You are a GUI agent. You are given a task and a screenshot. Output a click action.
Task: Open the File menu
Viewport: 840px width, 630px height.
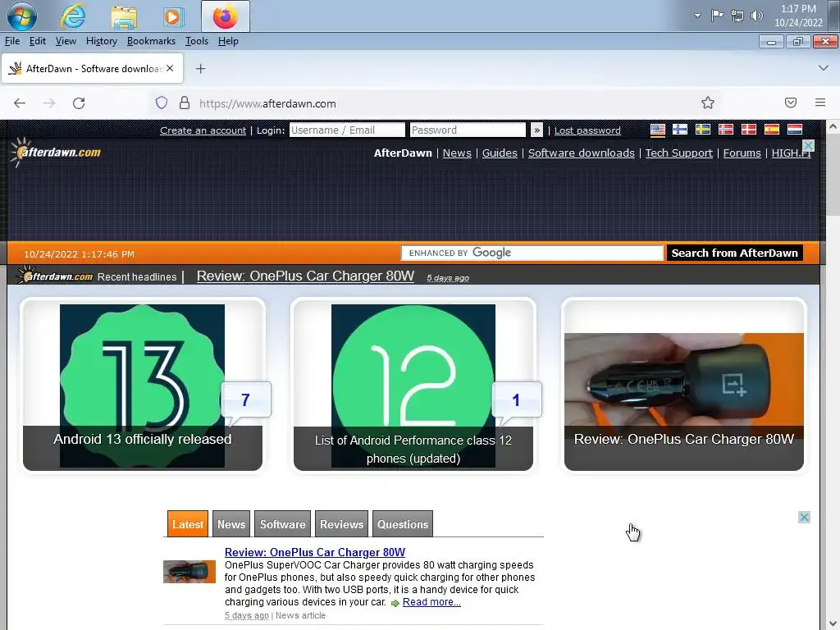click(x=11, y=41)
